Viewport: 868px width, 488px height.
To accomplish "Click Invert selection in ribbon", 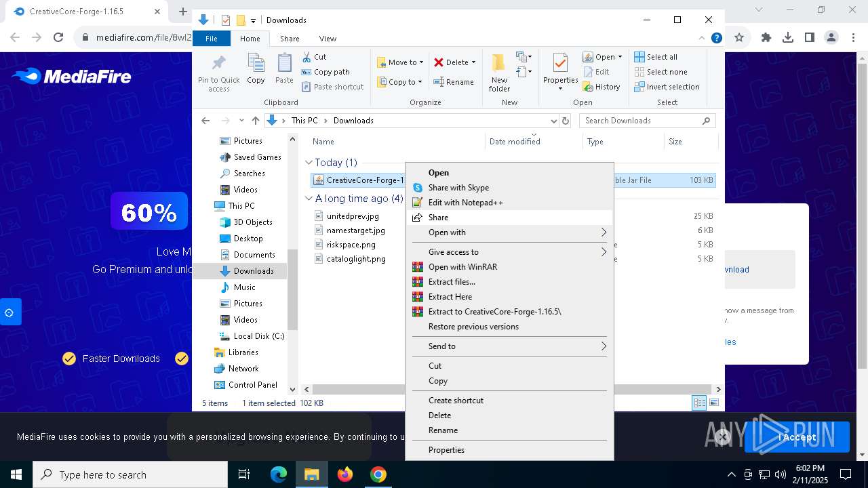I will click(x=667, y=87).
